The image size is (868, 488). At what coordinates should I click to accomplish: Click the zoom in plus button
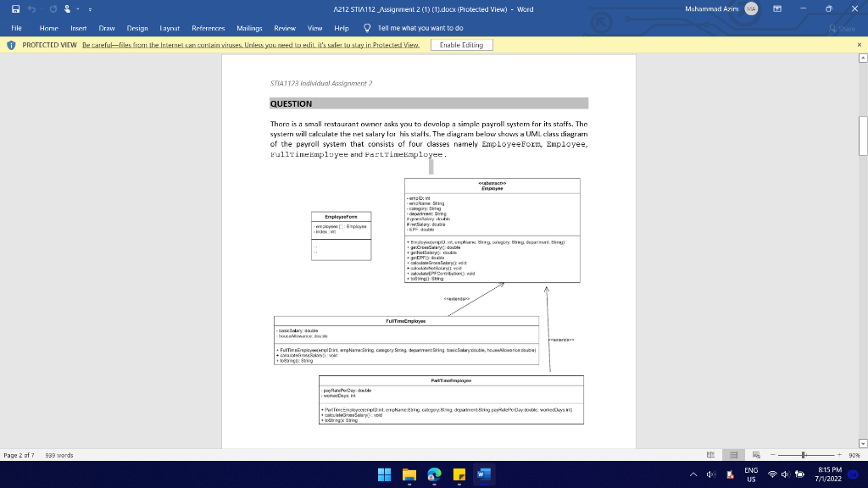pyautogui.click(x=839, y=455)
